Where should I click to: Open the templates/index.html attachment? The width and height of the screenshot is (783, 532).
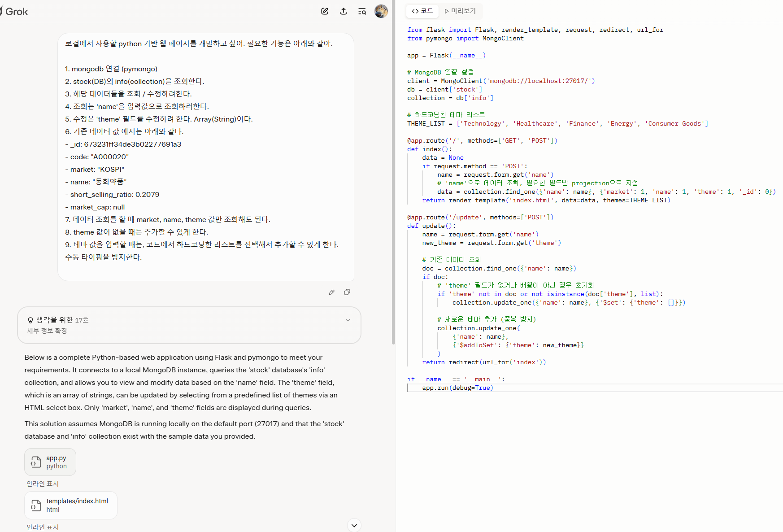71,505
